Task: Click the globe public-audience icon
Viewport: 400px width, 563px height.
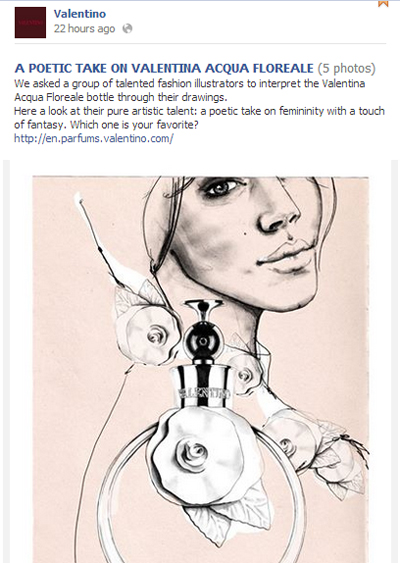Action: click(x=127, y=28)
